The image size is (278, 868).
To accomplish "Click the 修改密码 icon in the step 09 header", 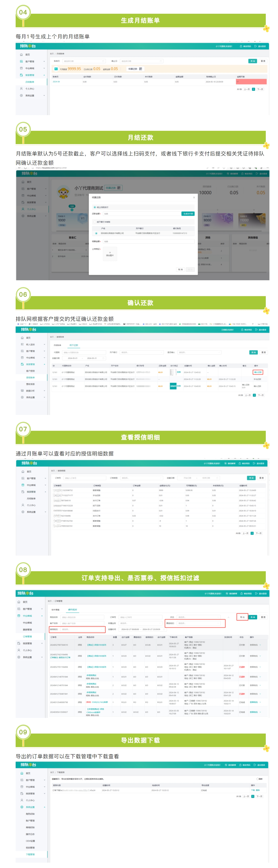I will (x=240, y=765).
